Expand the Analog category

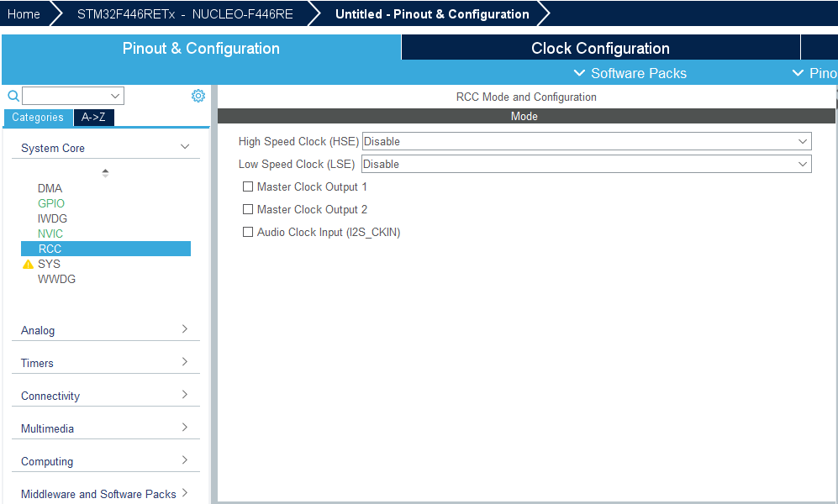click(x=184, y=330)
